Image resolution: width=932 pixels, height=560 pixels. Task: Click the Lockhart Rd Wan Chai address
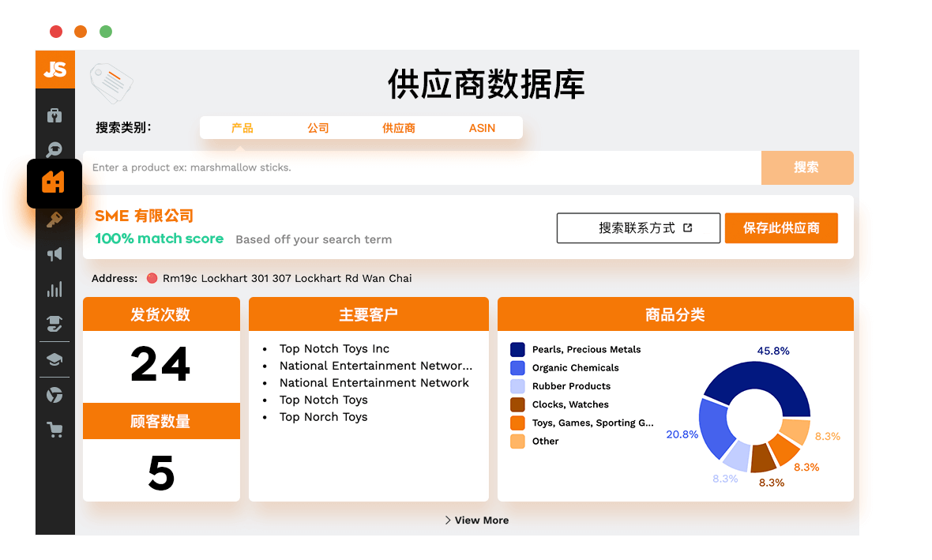tap(287, 278)
